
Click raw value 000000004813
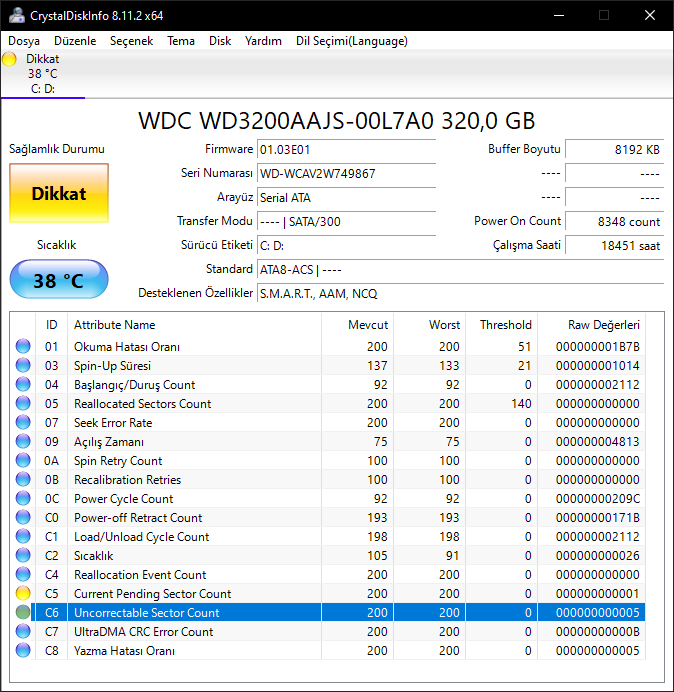tap(598, 442)
